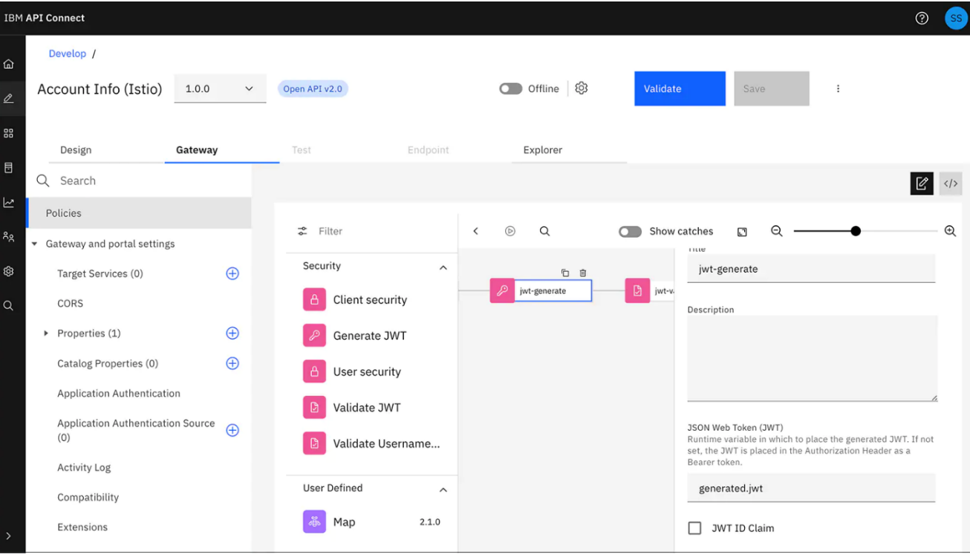
Task: Switch to the Design tab
Action: [76, 150]
